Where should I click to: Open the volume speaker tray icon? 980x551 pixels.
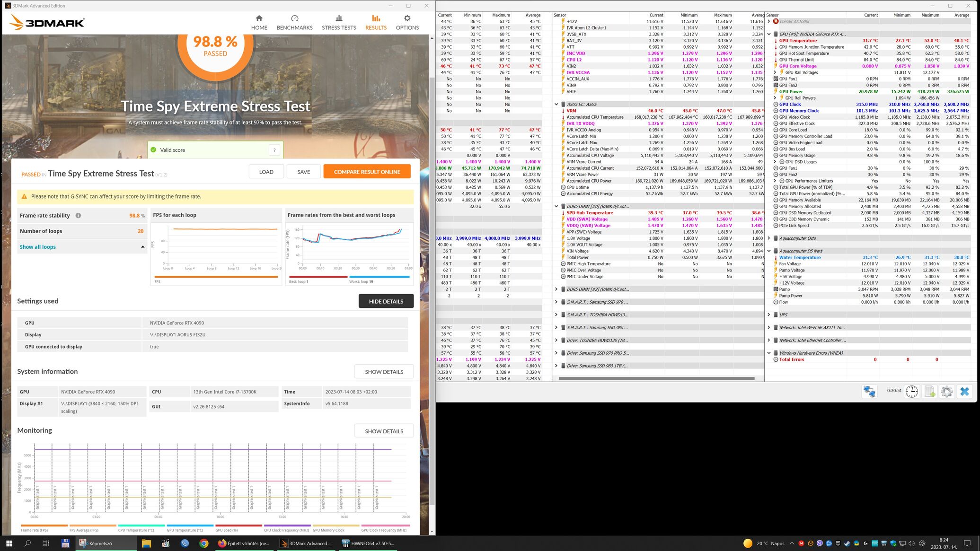click(x=911, y=543)
